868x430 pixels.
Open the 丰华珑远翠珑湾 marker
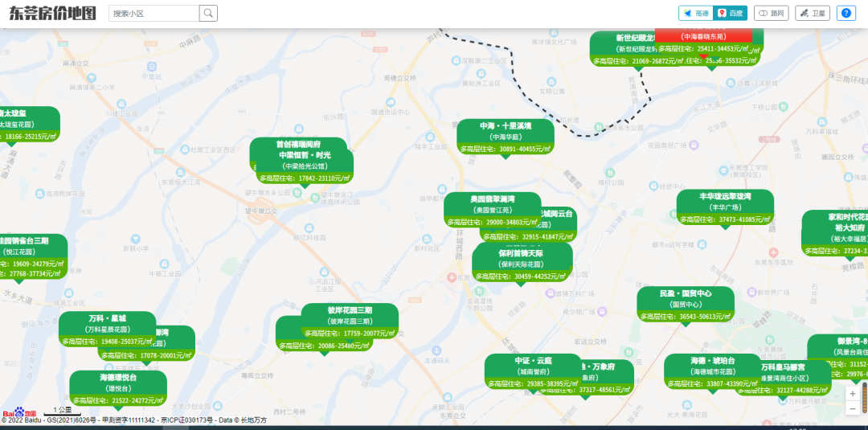click(725, 207)
